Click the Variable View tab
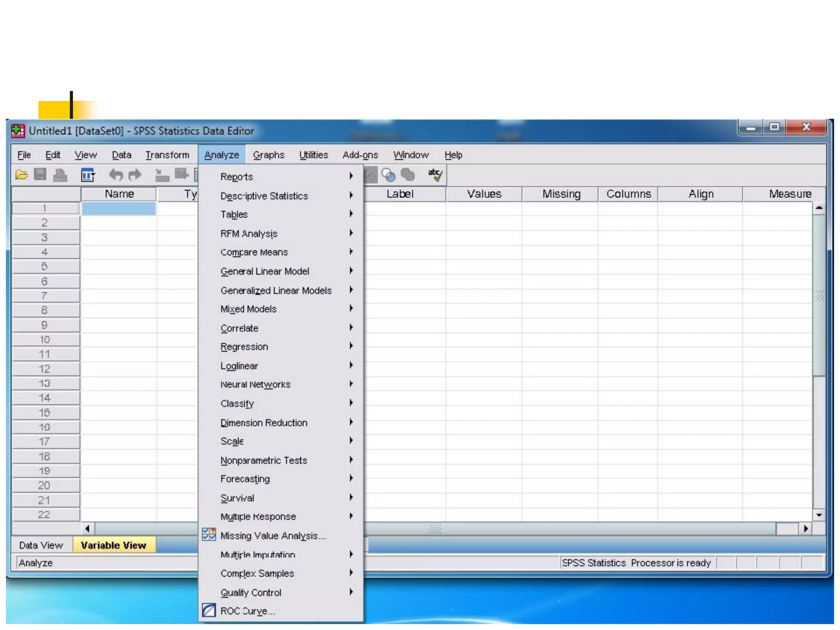 tap(114, 546)
